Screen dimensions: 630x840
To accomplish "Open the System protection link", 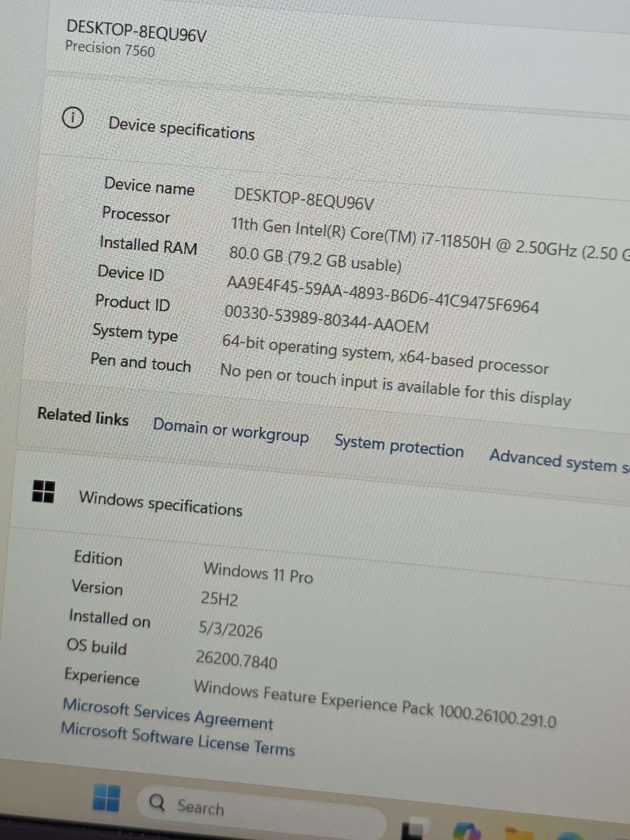I will (x=399, y=446).
